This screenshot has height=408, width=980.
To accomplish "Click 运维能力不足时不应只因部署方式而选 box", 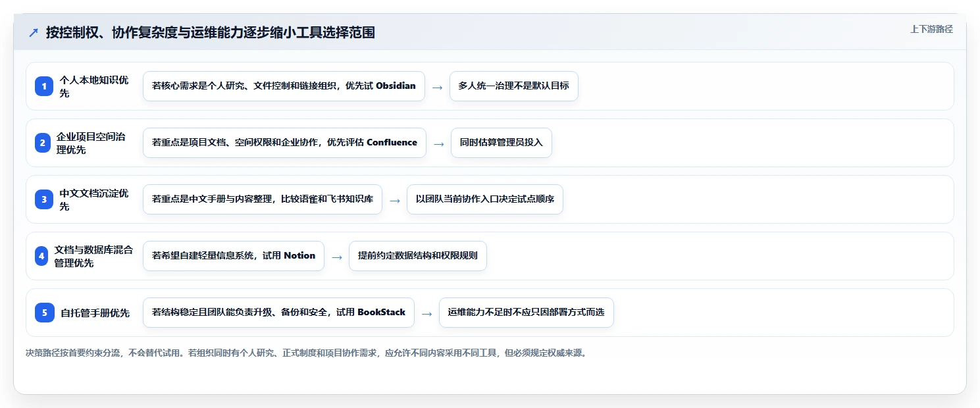I will click(527, 313).
